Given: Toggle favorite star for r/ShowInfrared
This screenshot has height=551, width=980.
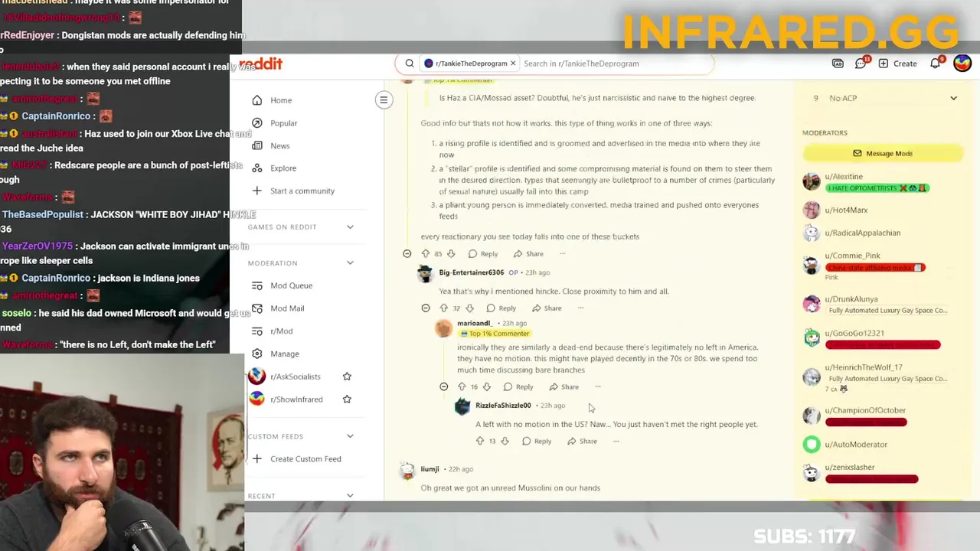Looking at the screenshot, I should pyautogui.click(x=347, y=399).
